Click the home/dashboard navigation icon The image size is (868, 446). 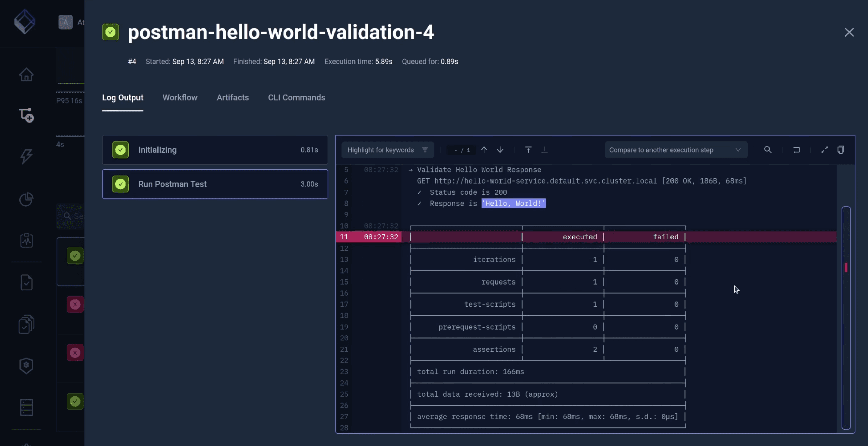27,74
